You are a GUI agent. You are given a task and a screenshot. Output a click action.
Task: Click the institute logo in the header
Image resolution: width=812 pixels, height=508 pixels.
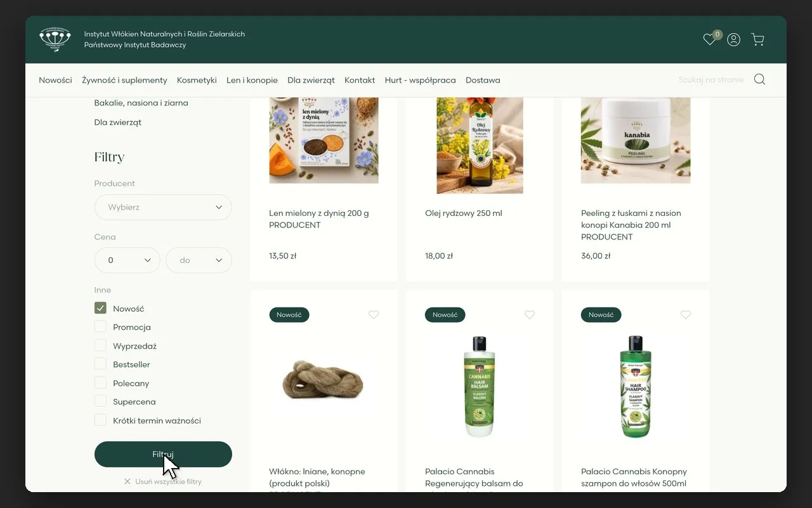pos(55,39)
